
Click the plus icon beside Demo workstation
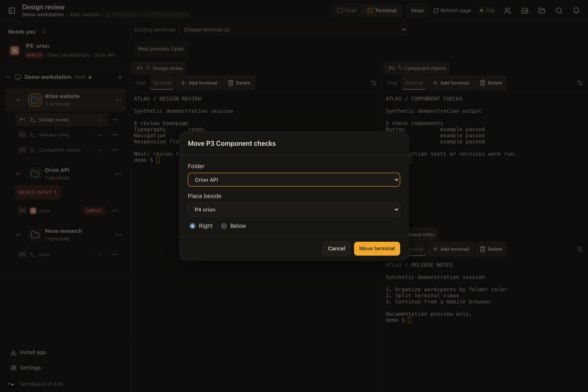[120, 77]
